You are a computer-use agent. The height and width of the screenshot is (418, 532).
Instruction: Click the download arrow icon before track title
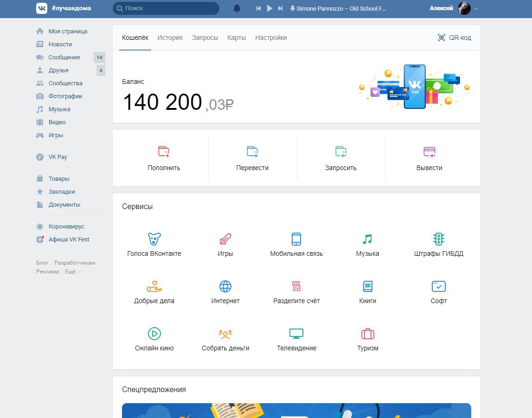(x=293, y=8)
